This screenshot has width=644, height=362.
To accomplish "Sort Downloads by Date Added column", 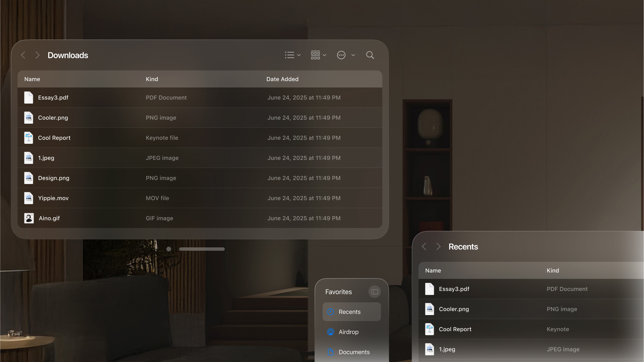I will click(282, 79).
